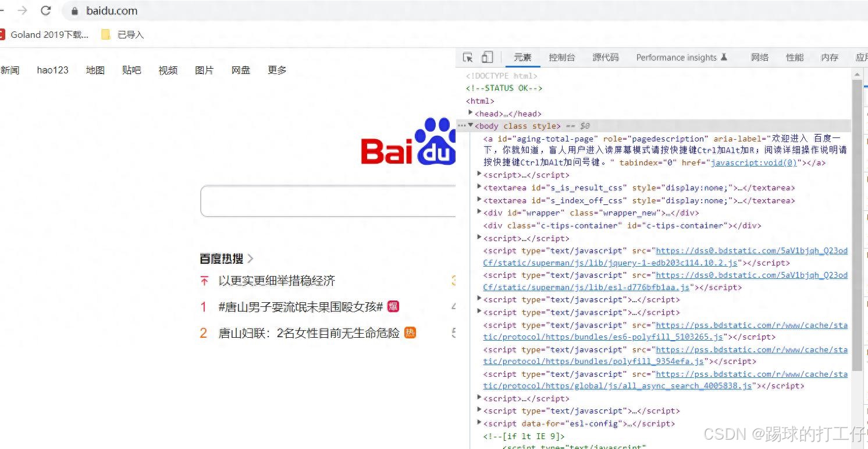This screenshot has width=868, height=449.
Task: Reload the page with the refresh icon
Action: click(x=46, y=10)
